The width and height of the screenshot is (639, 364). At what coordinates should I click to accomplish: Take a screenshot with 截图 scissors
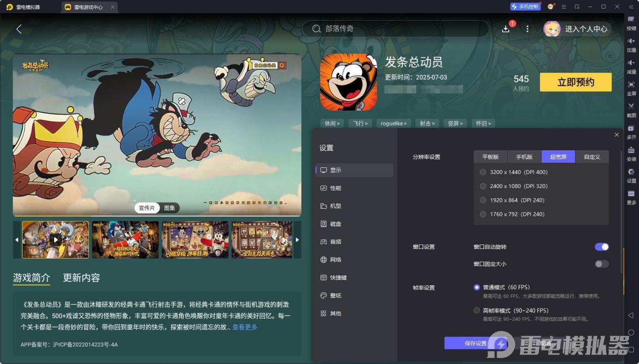[631, 109]
